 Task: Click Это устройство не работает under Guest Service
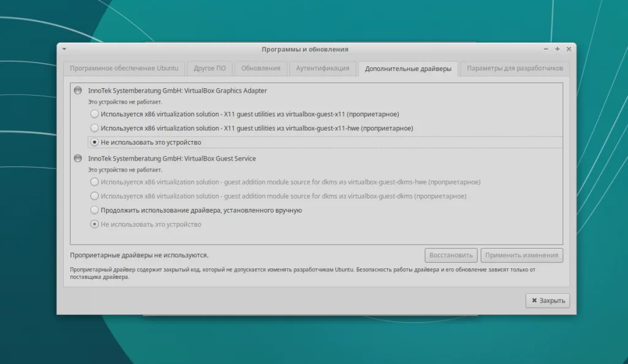[125, 170]
